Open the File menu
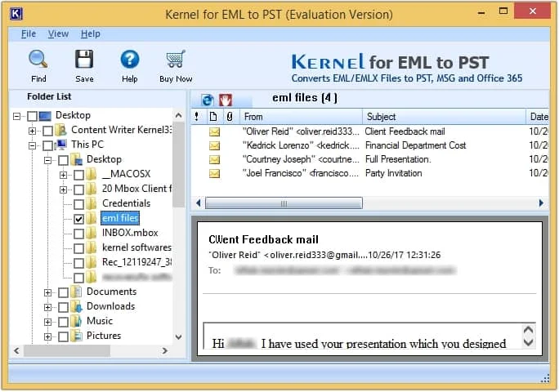The height and width of the screenshot is (392, 559). (x=29, y=33)
